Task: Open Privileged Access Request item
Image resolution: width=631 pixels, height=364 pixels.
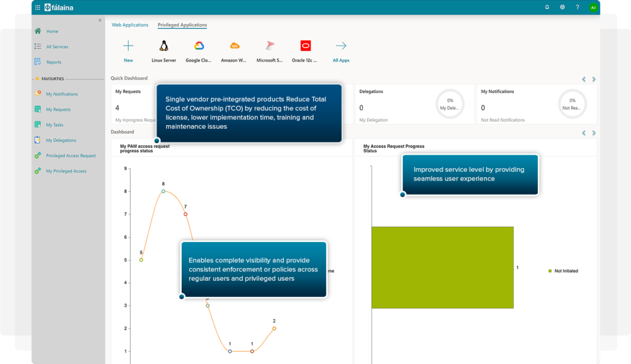Action: 70,156
